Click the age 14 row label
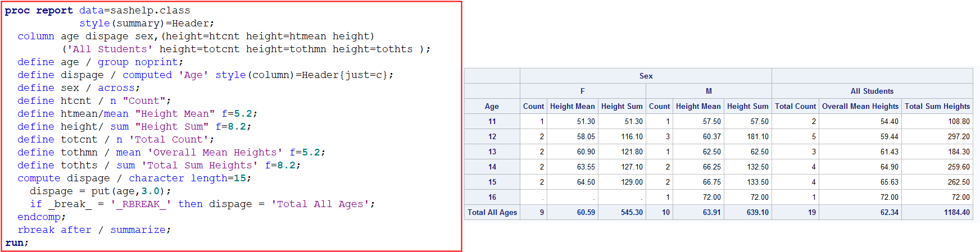The height and width of the screenshot is (252, 980). coord(492,167)
